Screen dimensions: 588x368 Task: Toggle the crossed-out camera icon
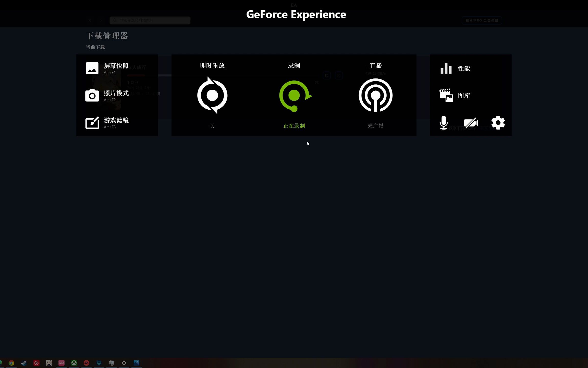pos(471,123)
